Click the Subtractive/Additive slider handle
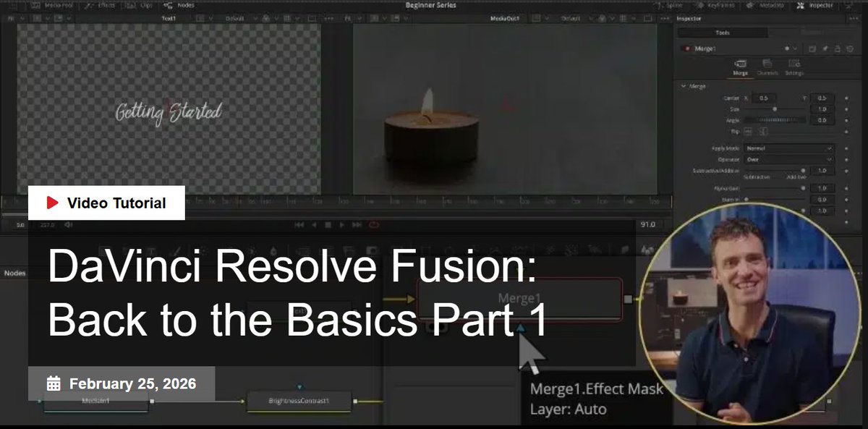Screen dimensions: 868x429 click(803, 171)
